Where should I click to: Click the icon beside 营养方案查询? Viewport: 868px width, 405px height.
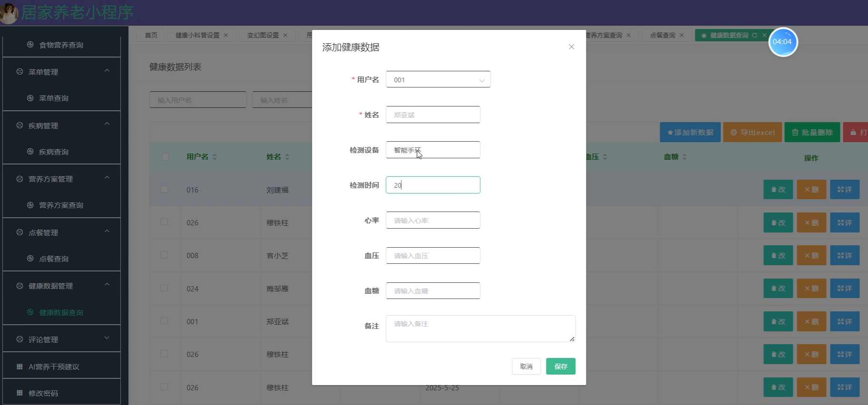(x=30, y=205)
